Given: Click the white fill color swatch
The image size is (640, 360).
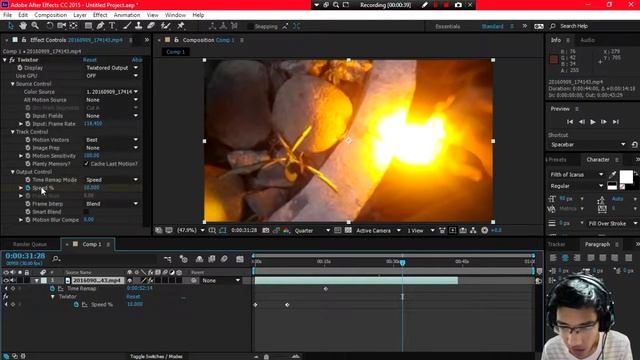Looking at the screenshot, I should [626, 177].
